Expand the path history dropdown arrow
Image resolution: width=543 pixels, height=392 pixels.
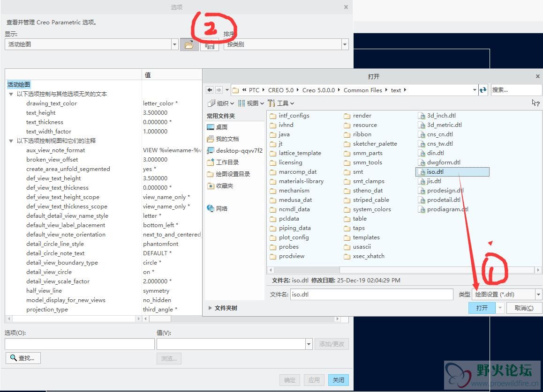pyautogui.click(x=475, y=90)
